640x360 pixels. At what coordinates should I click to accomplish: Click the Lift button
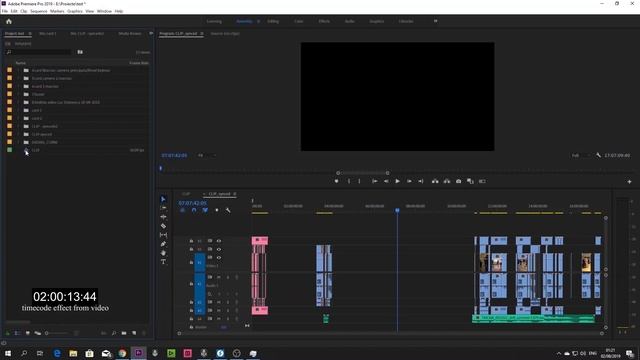pos(435,181)
